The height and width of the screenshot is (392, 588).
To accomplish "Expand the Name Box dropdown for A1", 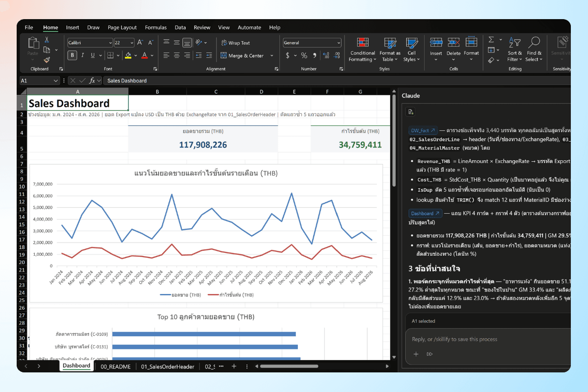I will 55,80.
